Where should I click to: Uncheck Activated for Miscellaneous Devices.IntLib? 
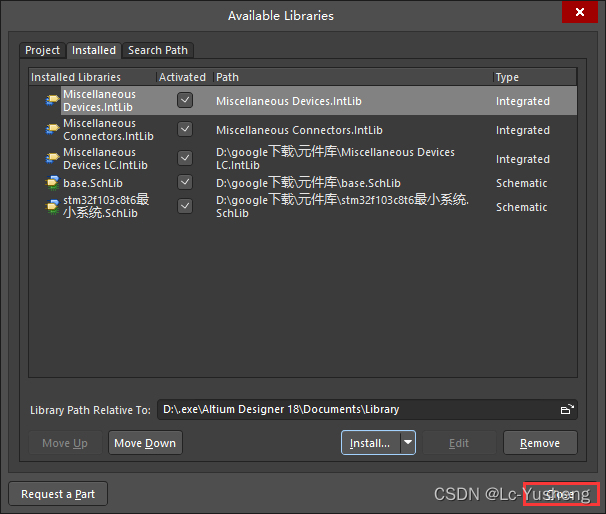coord(184,100)
